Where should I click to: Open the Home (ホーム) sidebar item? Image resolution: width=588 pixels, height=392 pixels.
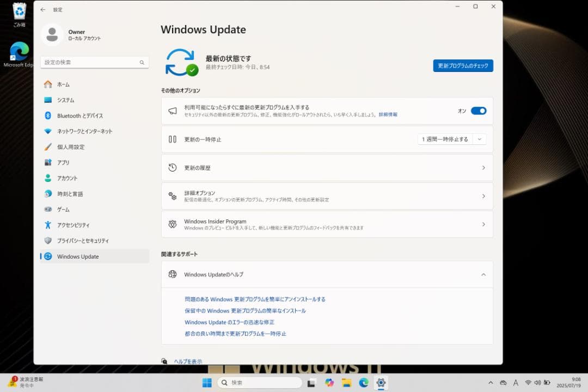point(95,84)
